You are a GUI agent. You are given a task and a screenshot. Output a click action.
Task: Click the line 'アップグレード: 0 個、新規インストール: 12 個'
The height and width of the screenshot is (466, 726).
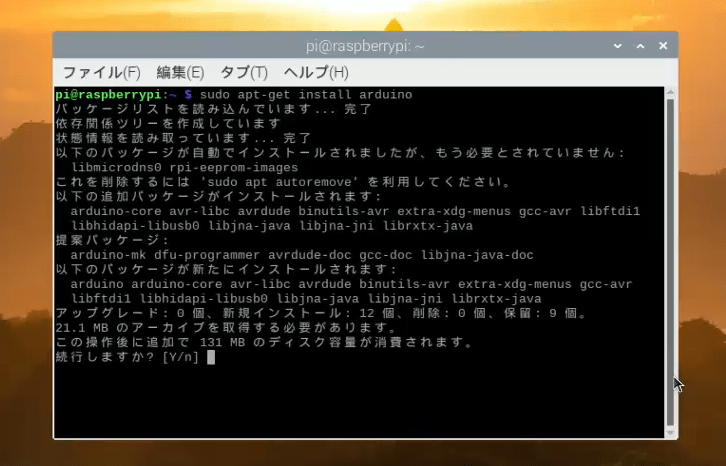pyautogui.click(x=321, y=314)
